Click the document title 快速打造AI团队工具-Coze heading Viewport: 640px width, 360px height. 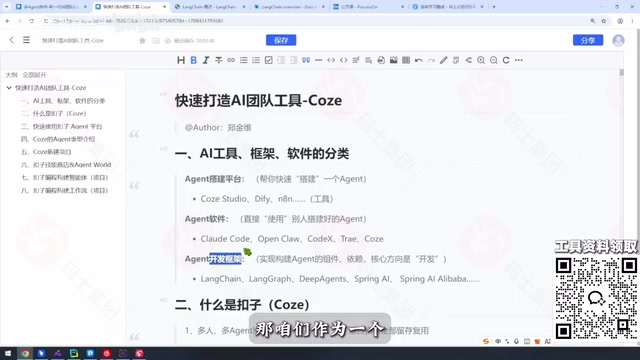pyautogui.click(x=258, y=100)
